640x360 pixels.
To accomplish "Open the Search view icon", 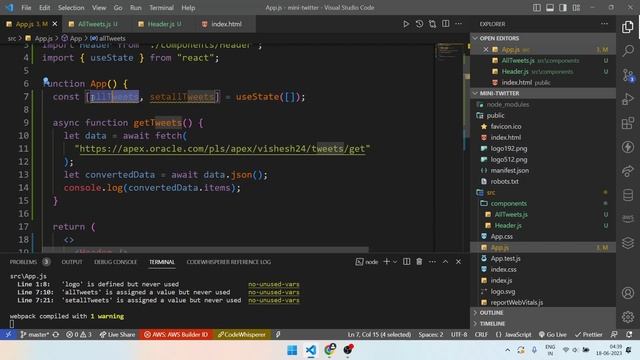I will click(627, 51).
